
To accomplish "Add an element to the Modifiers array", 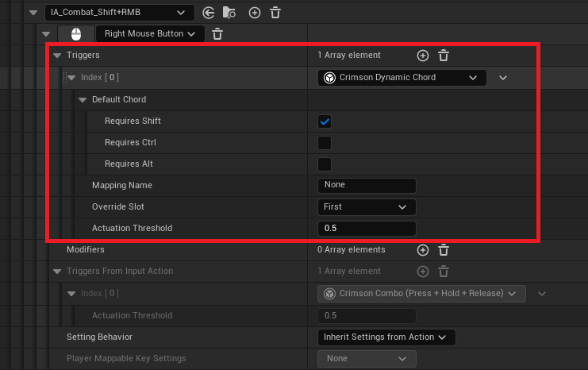I will pos(423,250).
